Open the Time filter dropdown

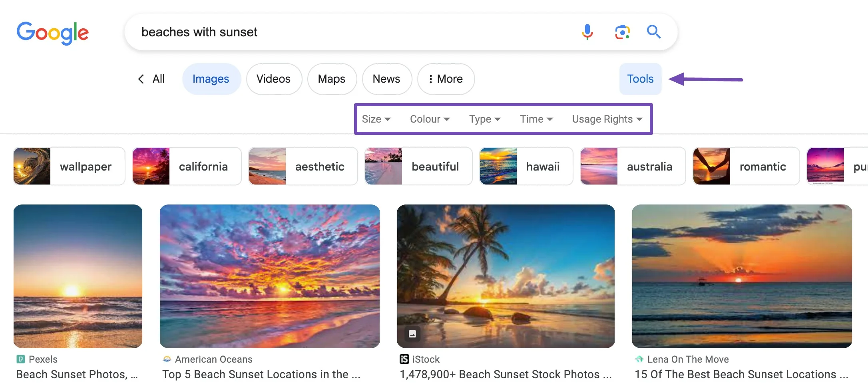pyautogui.click(x=536, y=119)
